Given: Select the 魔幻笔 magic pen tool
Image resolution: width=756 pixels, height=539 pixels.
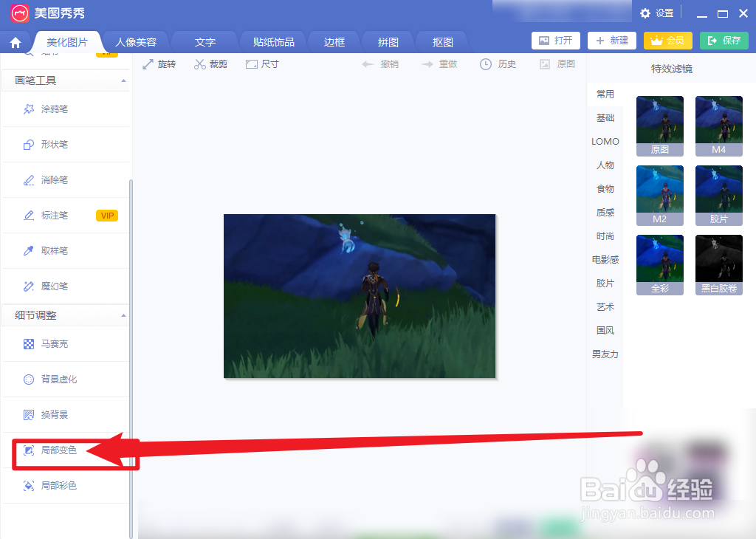Looking at the screenshot, I should click(66, 286).
